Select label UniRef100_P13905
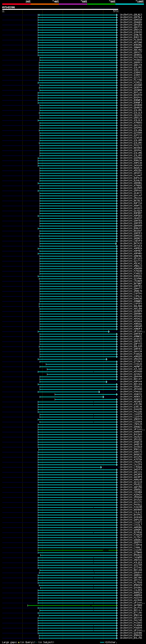 point(131,40)
